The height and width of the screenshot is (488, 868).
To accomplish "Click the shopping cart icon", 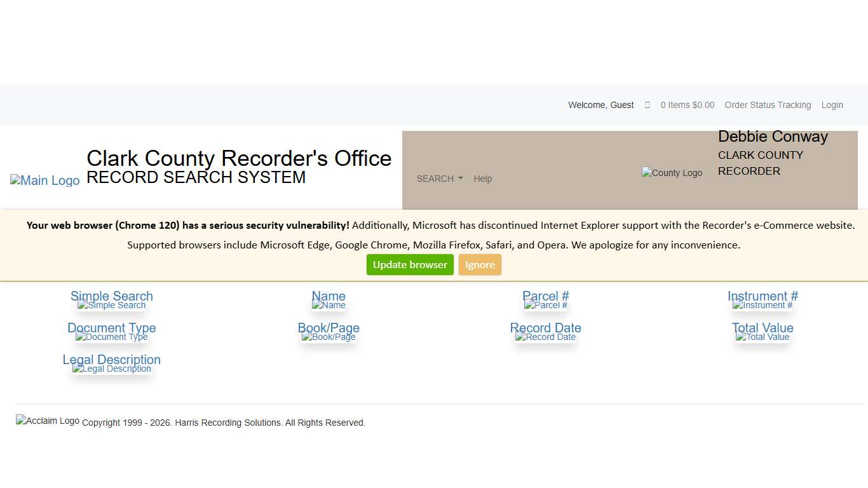I will pyautogui.click(x=647, y=105).
